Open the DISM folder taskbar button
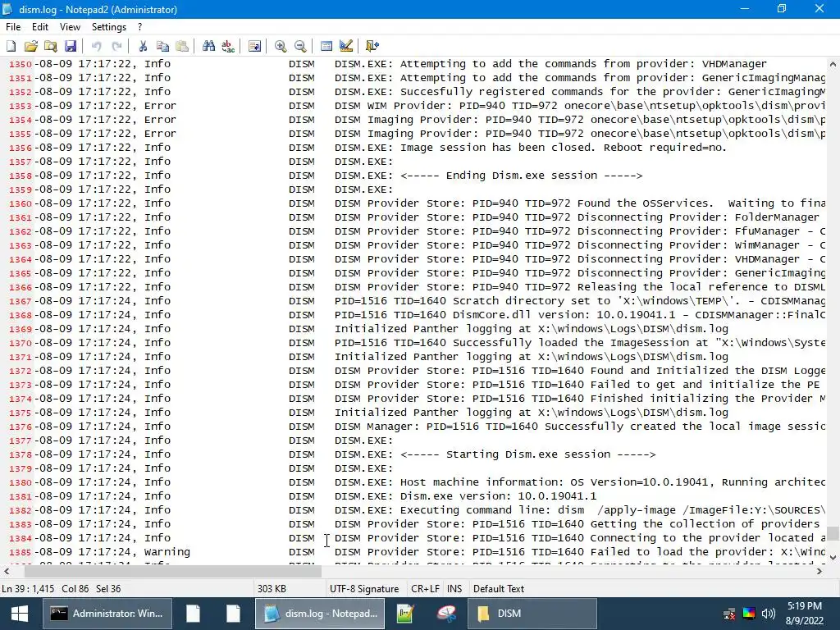Screen dimensions: 840x630 [x=532, y=614]
